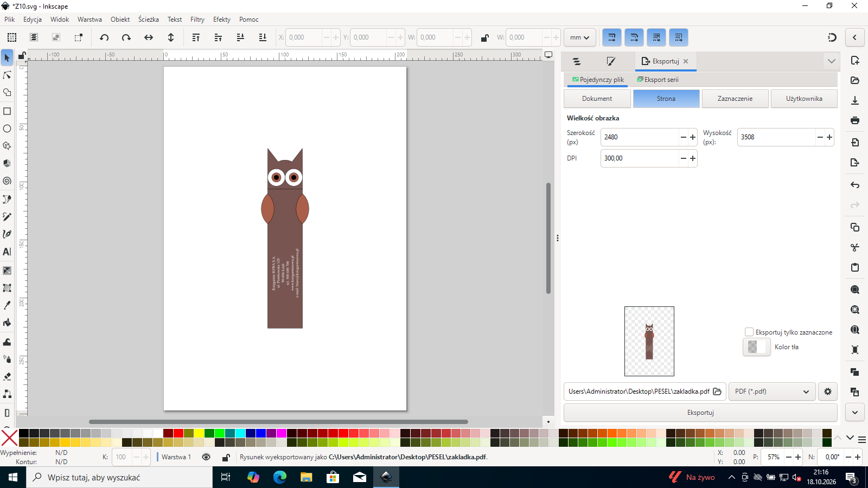Enable Eksportuj tylko zaznaczone checkbox
This screenshot has width=868, height=488.
pyautogui.click(x=749, y=332)
